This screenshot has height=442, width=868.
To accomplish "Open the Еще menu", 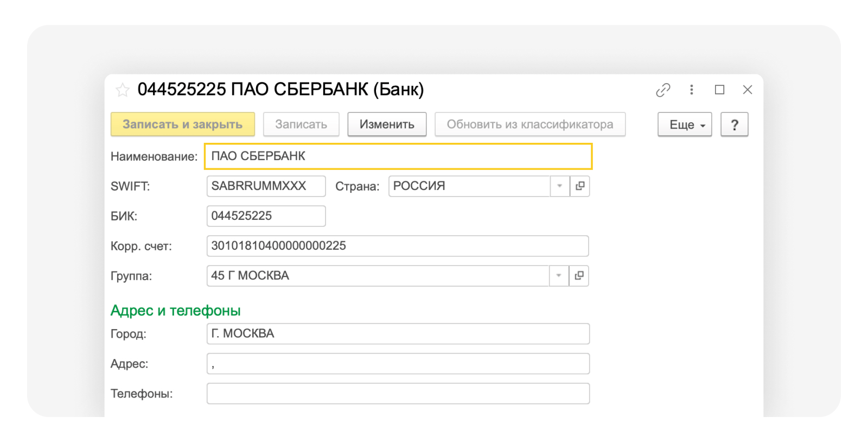I will coord(685,124).
